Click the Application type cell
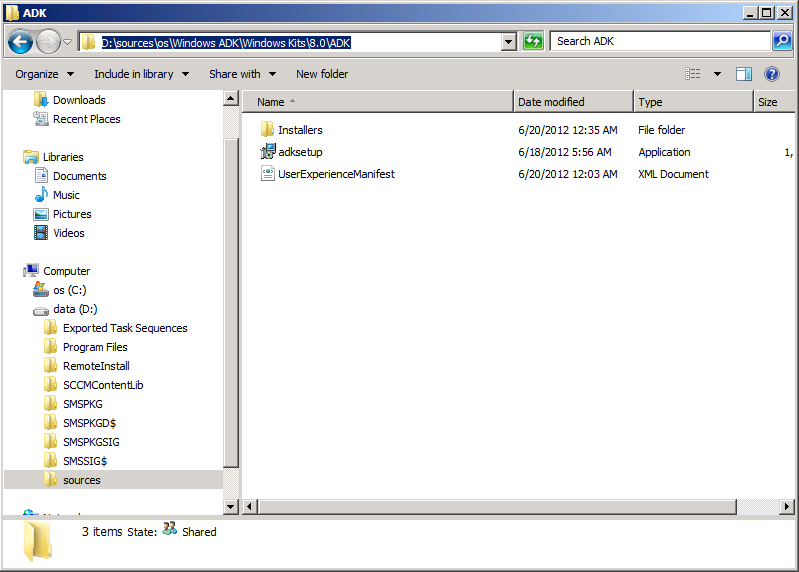This screenshot has height=572, width=799. pos(664,152)
